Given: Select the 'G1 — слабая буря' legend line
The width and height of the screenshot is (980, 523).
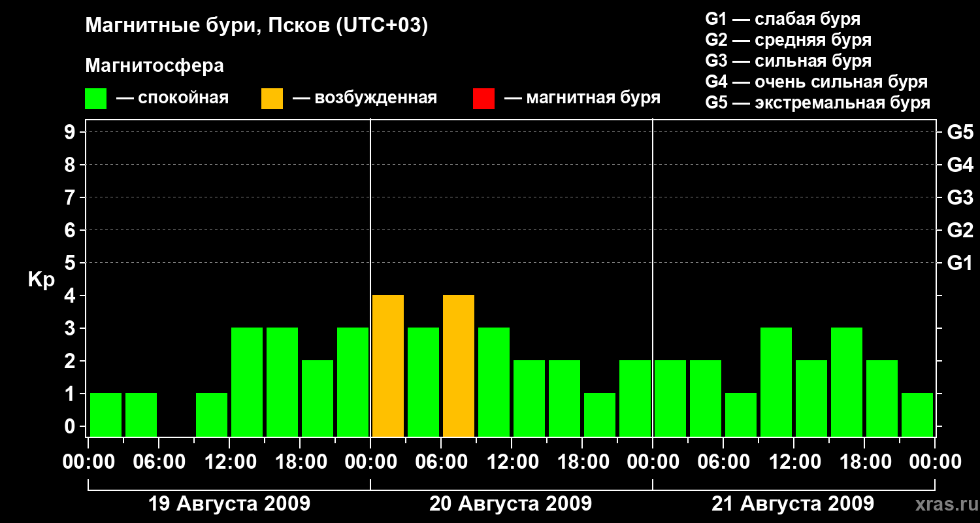Looking at the screenshot, I should pos(783,18).
